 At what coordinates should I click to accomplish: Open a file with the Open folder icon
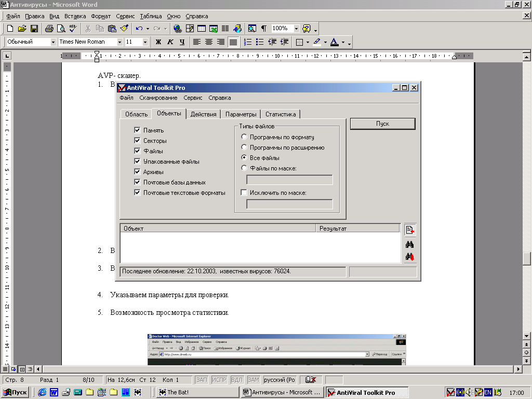(x=22, y=29)
